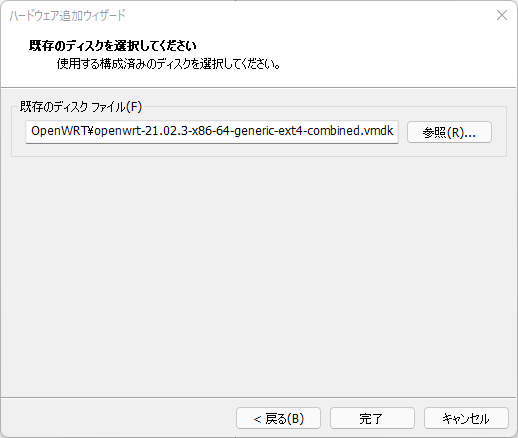Go back with the < 戻る(B) button
This screenshot has height=438, width=518.
pyautogui.click(x=278, y=418)
